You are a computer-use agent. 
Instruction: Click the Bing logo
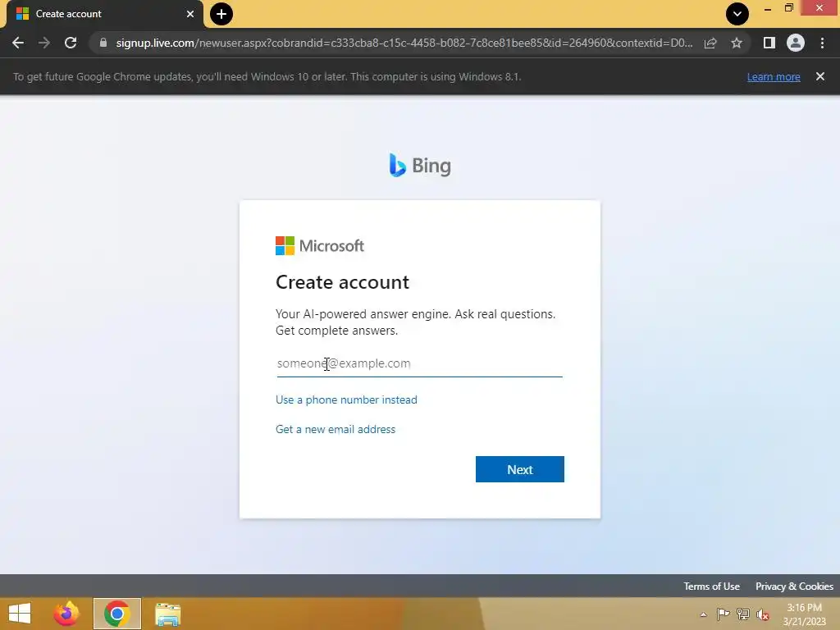click(x=420, y=166)
